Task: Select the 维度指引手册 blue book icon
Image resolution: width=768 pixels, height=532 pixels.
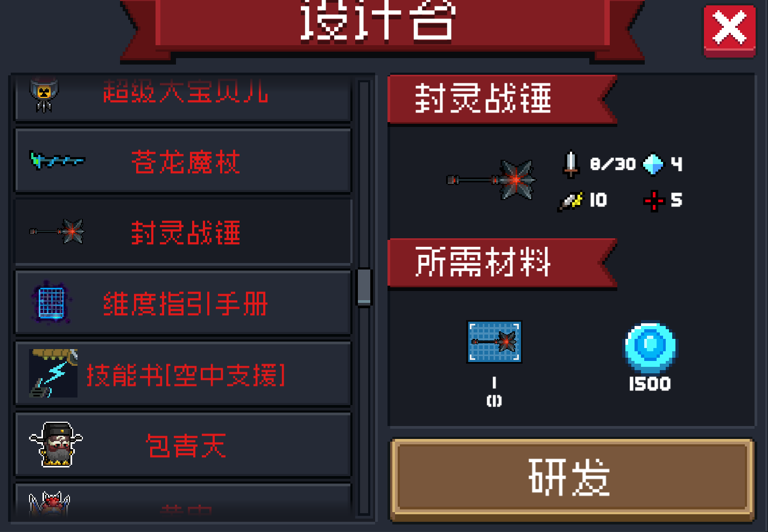Action: [51, 303]
